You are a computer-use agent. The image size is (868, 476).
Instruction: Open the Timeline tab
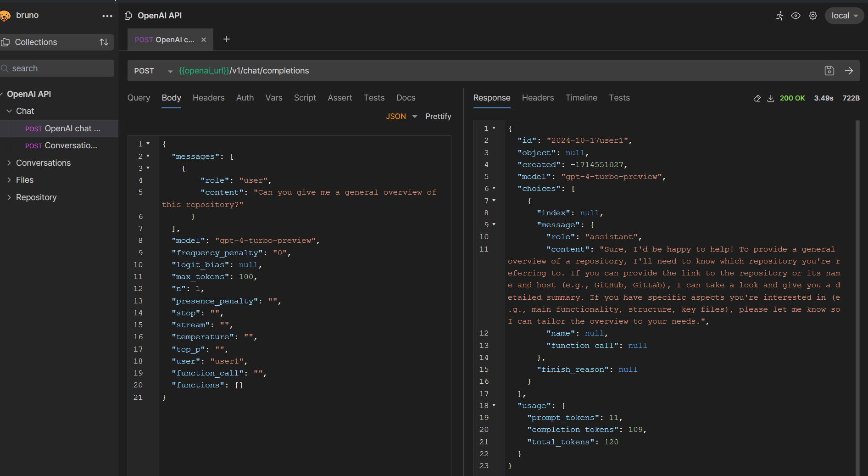(x=581, y=98)
